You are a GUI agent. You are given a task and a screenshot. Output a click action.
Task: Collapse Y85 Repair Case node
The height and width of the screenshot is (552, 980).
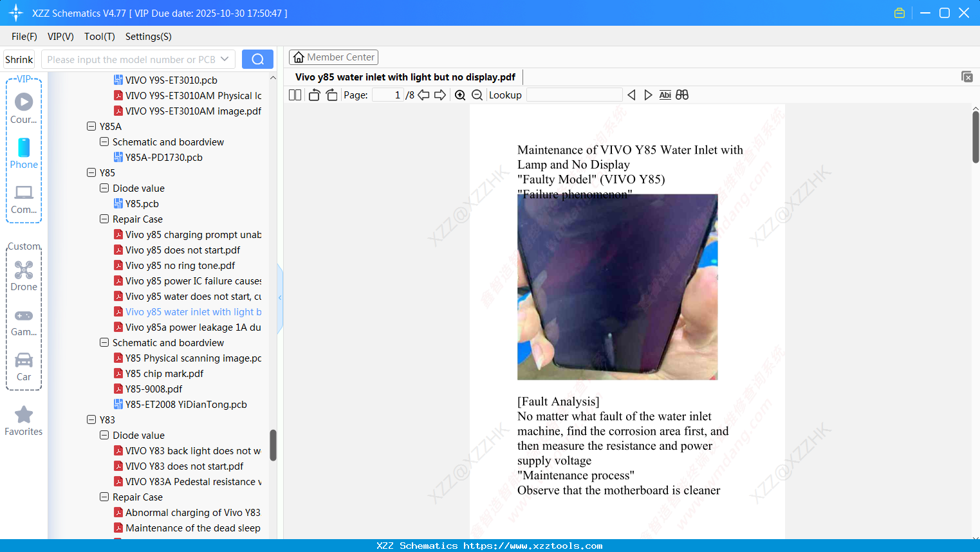click(x=104, y=219)
